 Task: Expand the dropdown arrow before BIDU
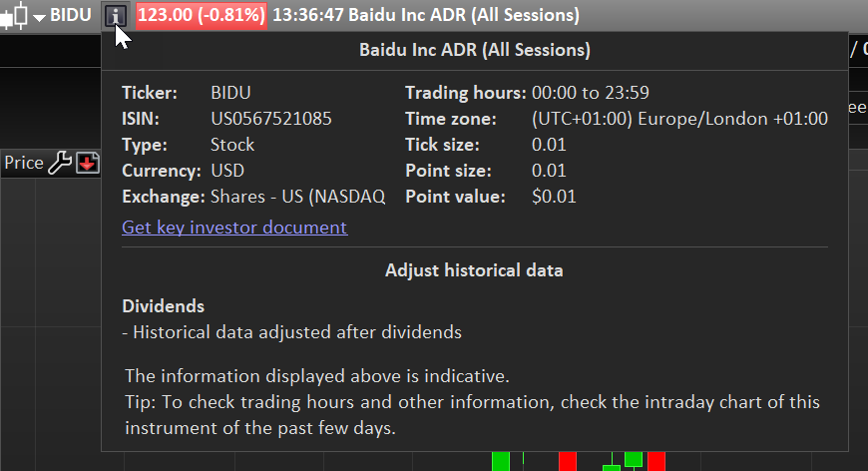click(39, 17)
